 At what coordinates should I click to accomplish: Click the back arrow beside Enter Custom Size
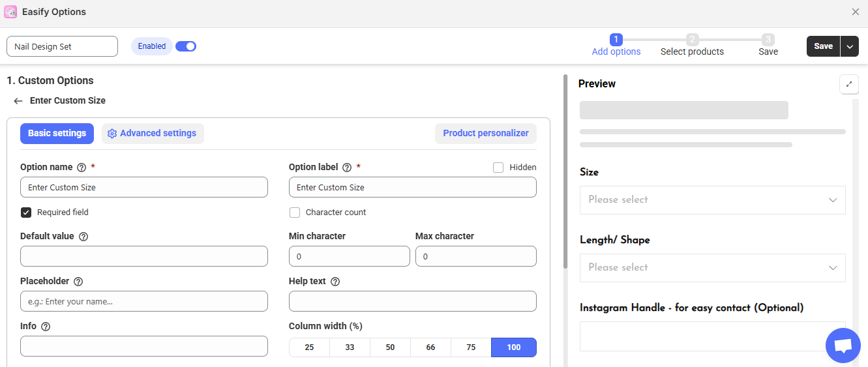18,101
